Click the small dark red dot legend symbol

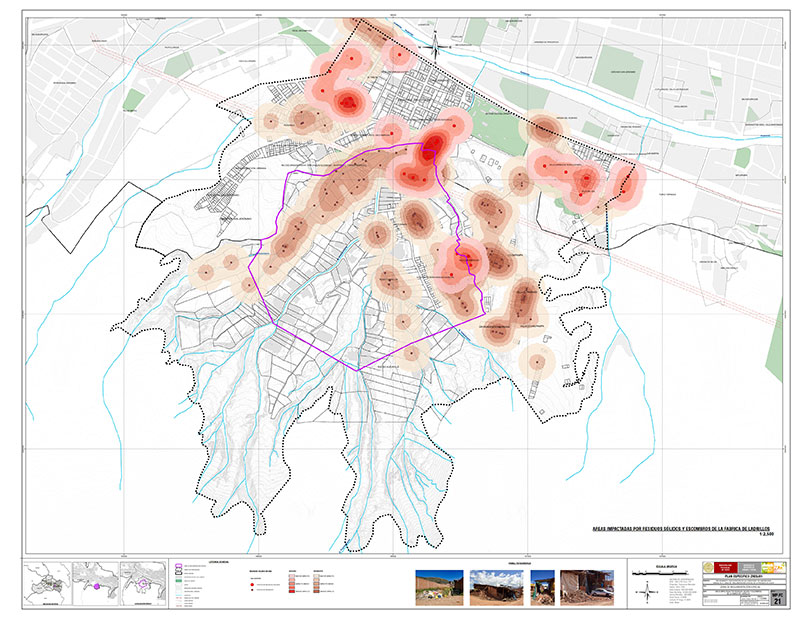pyautogui.click(x=252, y=590)
